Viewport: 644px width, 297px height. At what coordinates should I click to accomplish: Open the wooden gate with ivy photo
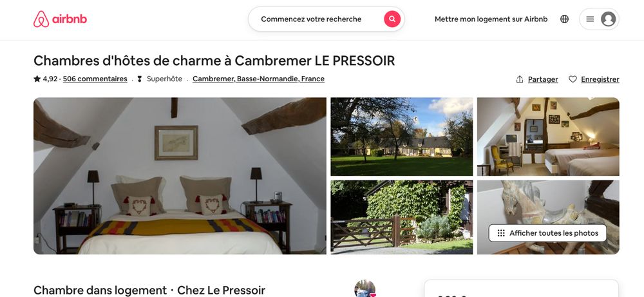402,217
